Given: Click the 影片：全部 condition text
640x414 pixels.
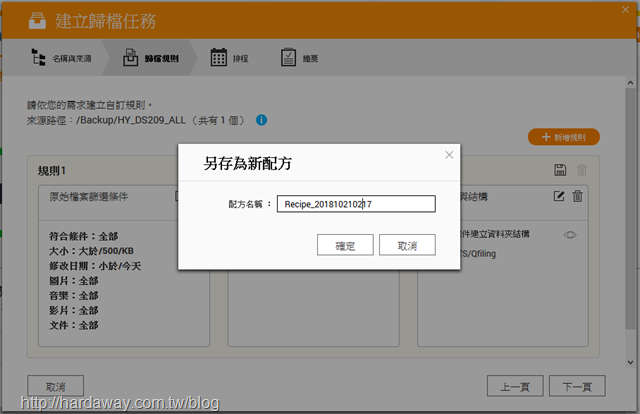Looking at the screenshot, I should coord(73,310).
